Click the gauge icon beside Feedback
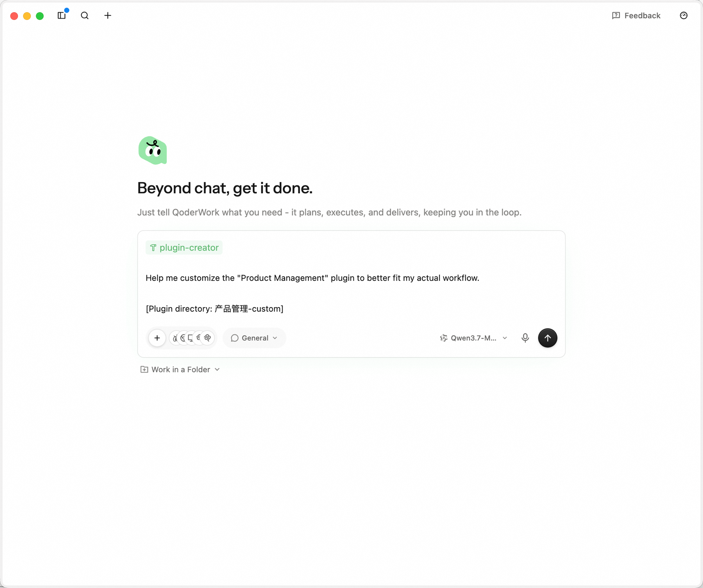 point(683,15)
